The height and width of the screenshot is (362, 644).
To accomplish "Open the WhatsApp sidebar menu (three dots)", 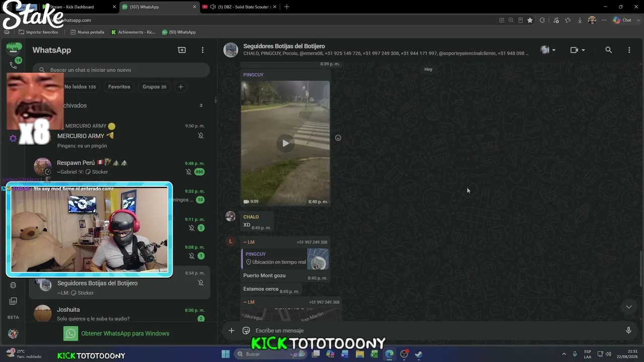I will click(203, 50).
